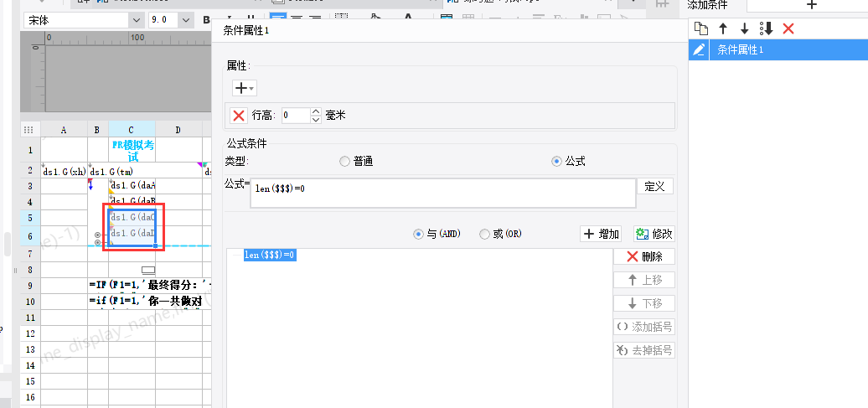Open the 9.0 font size dropdown

185,20
